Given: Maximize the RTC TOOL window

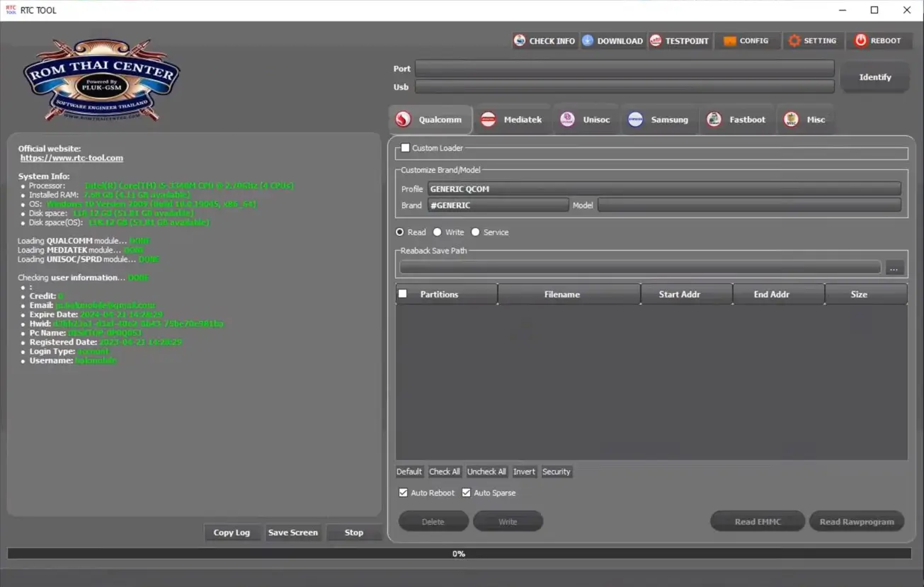Looking at the screenshot, I should (874, 10).
